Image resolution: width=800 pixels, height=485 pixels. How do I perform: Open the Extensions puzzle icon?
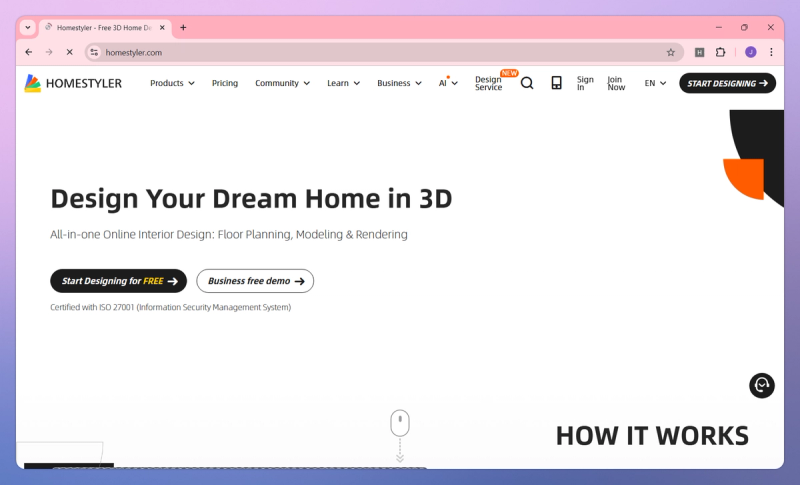(720, 52)
